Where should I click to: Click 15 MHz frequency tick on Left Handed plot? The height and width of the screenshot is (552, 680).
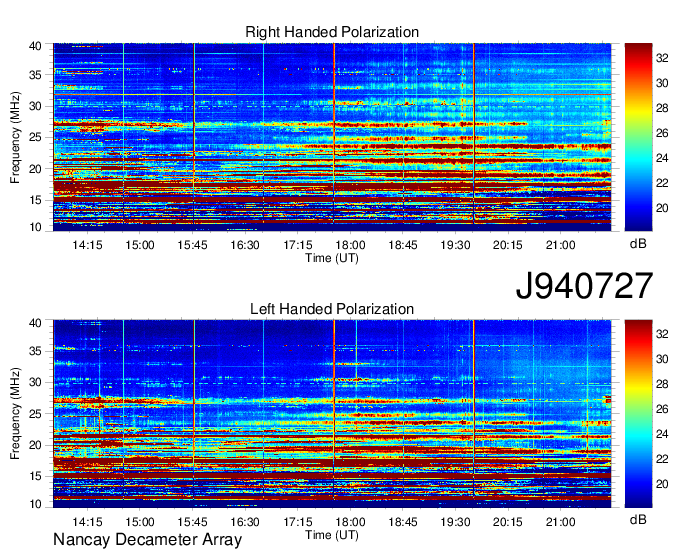coord(36,476)
